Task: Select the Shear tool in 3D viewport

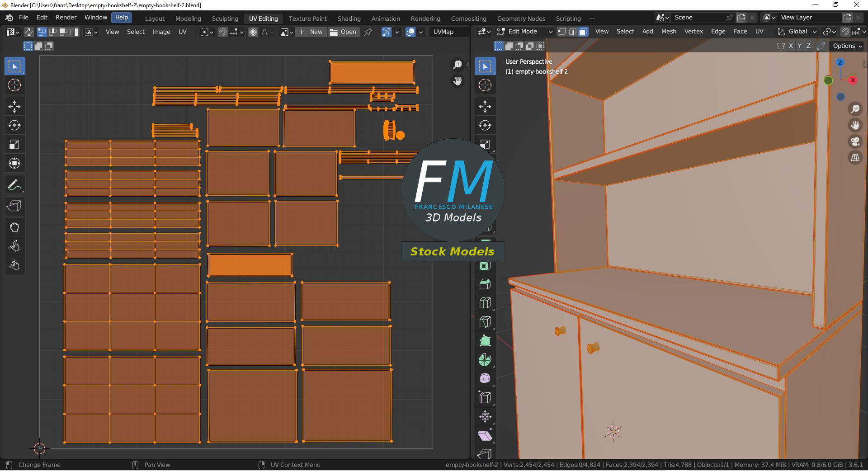Action: coord(485,436)
